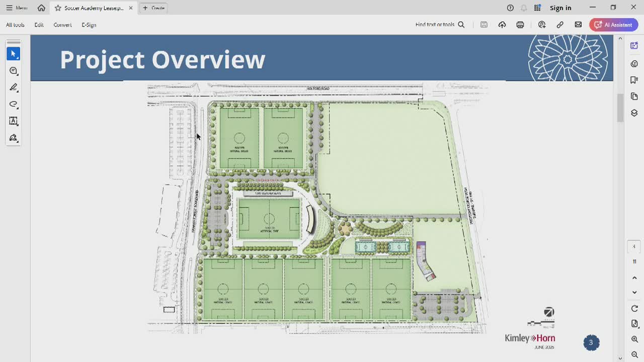Select the Add text box tool

coord(14,121)
